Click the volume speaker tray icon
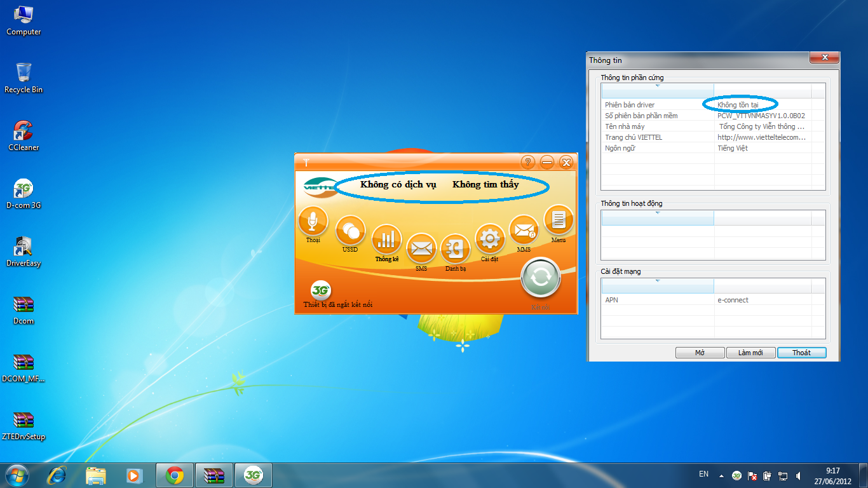The width and height of the screenshot is (868, 488). pos(798,475)
